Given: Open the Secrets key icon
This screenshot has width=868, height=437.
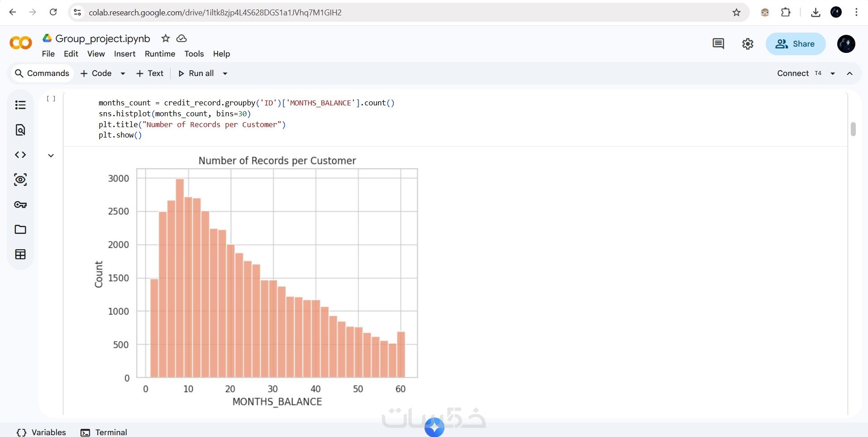Looking at the screenshot, I should pyautogui.click(x=20, y=205).
